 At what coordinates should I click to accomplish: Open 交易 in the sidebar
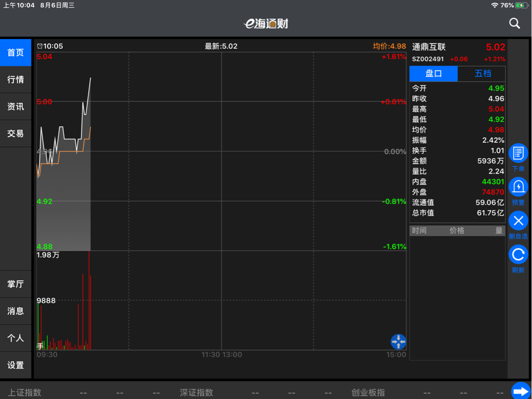16,134
